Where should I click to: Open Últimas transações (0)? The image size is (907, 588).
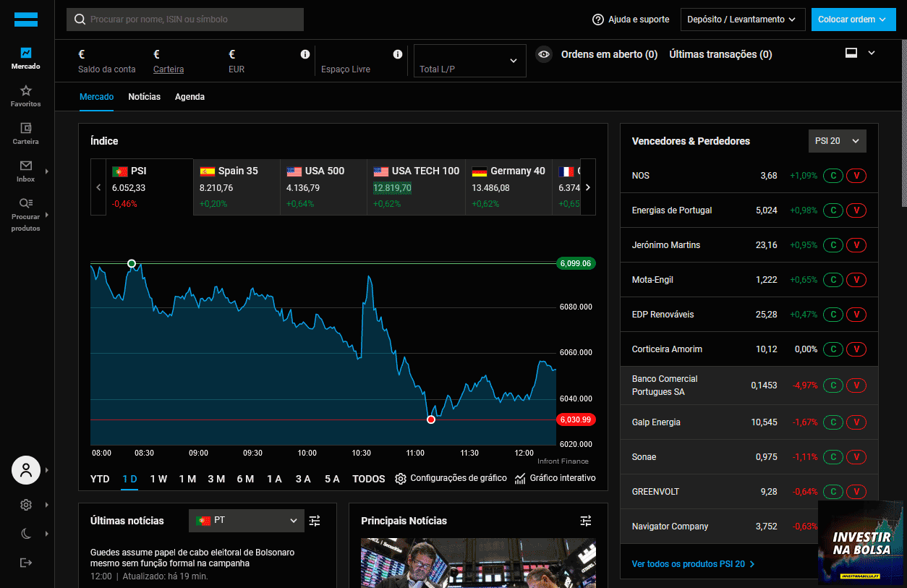[720, 54]
